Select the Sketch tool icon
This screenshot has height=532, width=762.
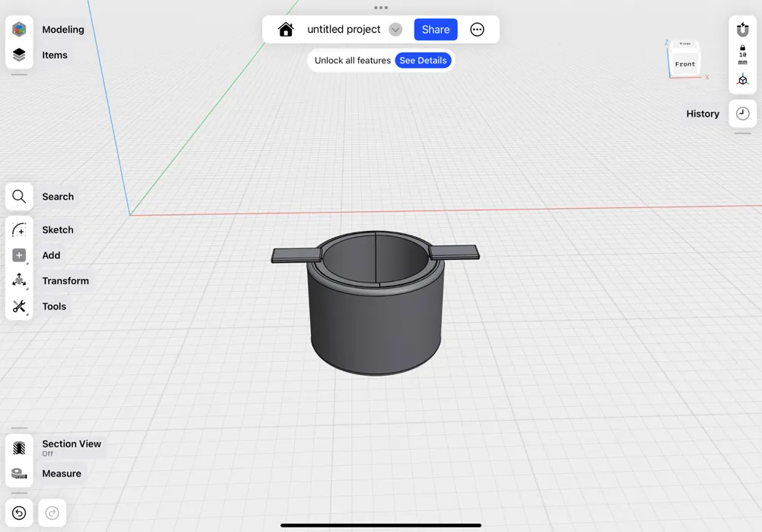[19, 229]
